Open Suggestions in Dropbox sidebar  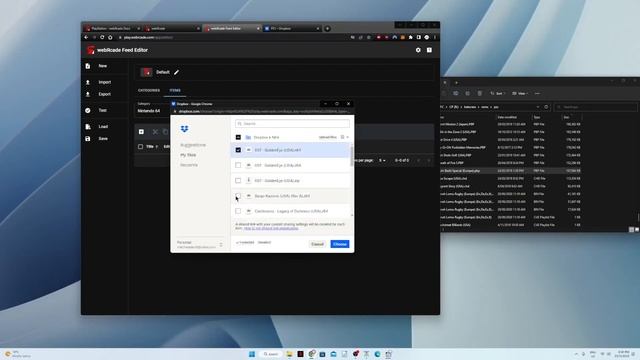pos(193,145)
